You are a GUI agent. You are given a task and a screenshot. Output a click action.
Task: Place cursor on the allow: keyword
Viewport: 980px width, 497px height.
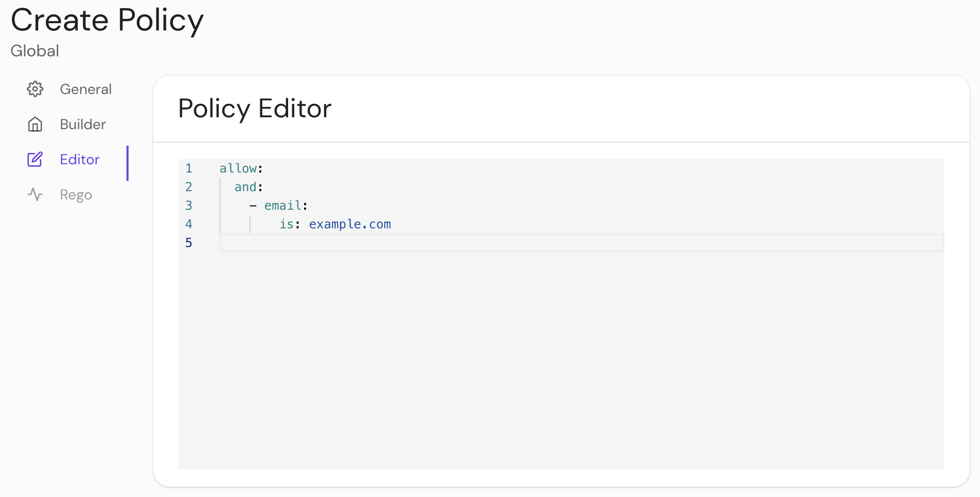(239, 168)
